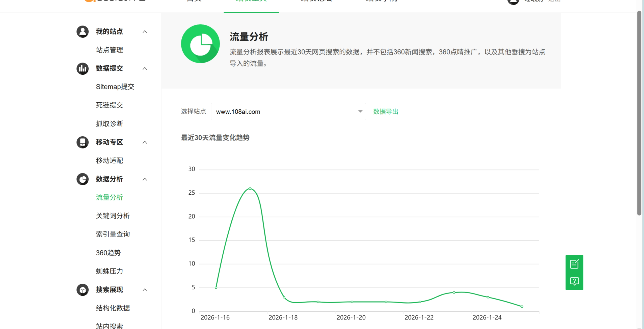Image resolution: width=644 pixels, height=329 pixels.
Task: Open 站点管理 in the sidebar
Action: click(x=110, y=50)
